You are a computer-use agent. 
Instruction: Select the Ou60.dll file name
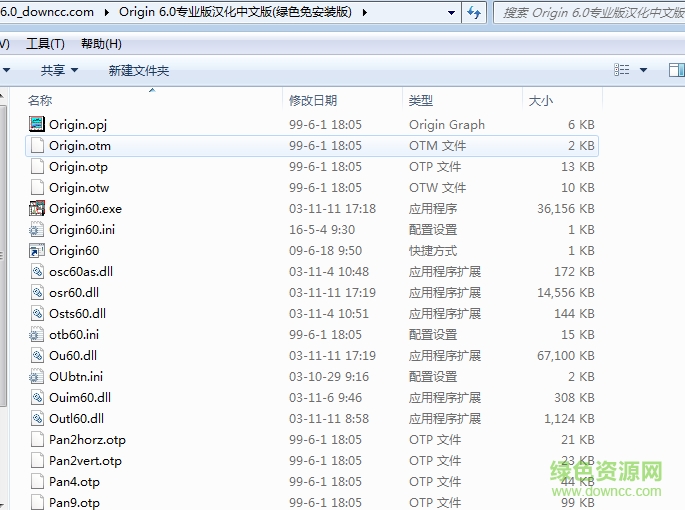[73, 355]
